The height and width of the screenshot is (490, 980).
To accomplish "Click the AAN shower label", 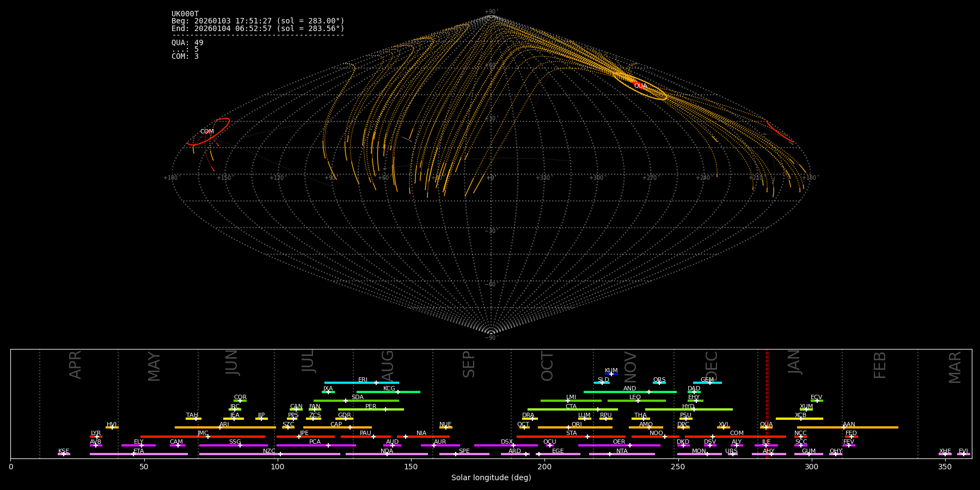I will [x=849, y=424].
